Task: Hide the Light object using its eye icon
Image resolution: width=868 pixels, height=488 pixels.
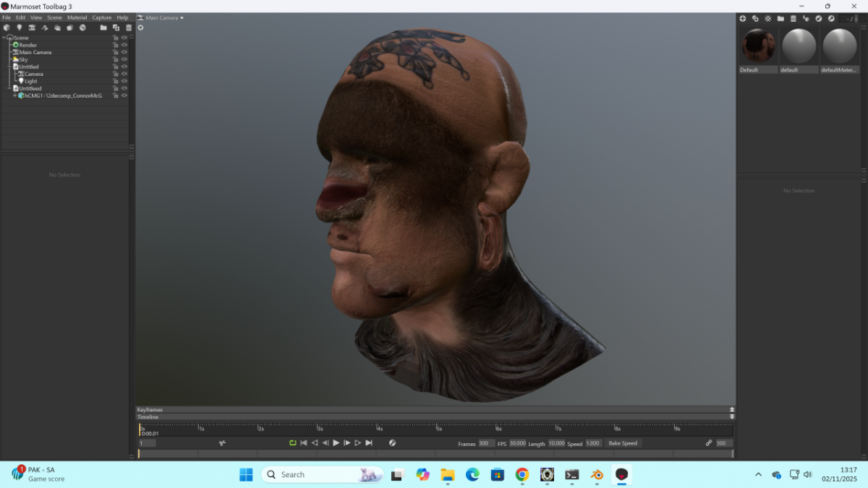Action: 124,81
